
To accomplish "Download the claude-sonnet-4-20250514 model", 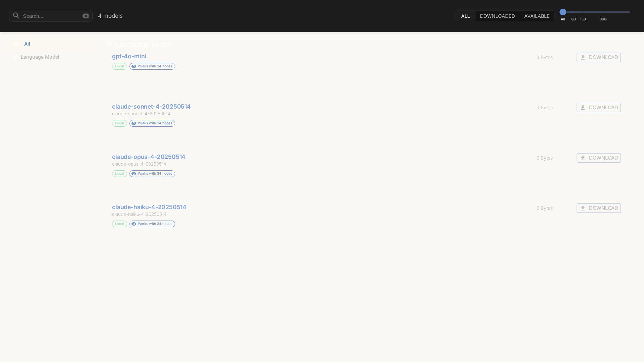I will [x=598, y=107].
